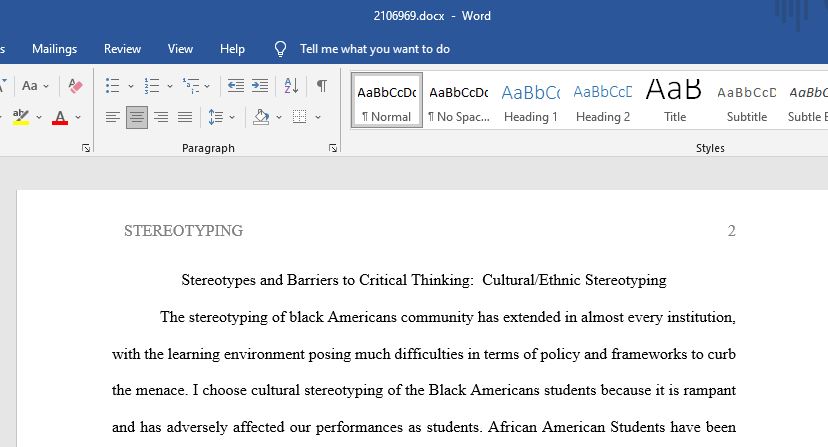
Task: Open shading color dropdown arrow
Action: coord(279,117)
